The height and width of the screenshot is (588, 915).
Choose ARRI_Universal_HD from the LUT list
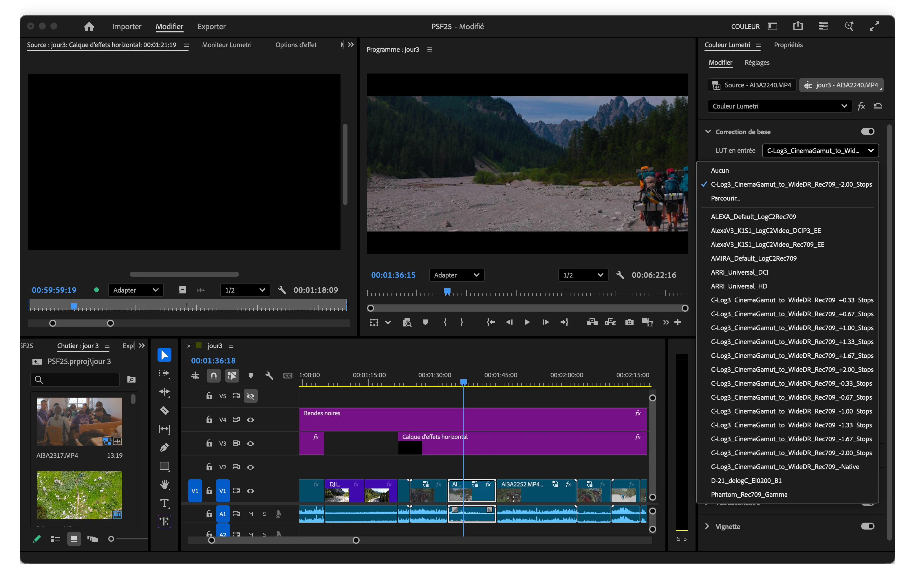(739, 286)
